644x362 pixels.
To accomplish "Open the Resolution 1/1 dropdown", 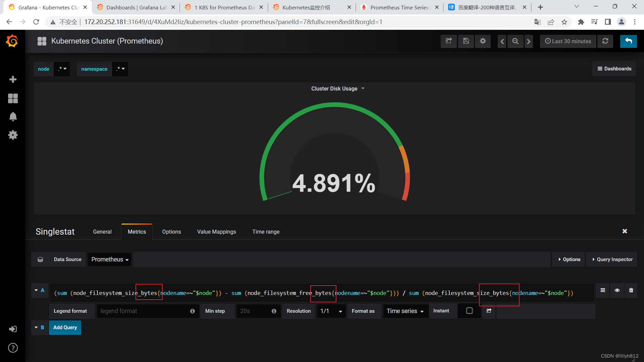I will pos(331,311).
